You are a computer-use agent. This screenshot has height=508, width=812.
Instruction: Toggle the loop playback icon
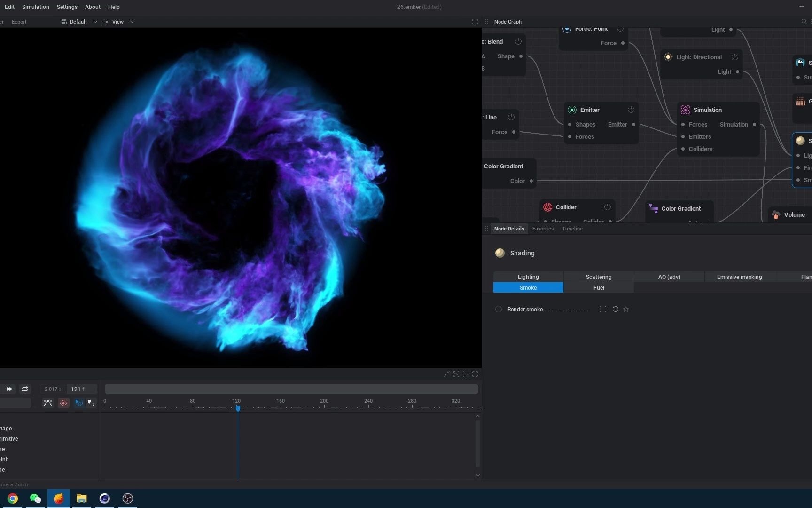tap(25, 389)
